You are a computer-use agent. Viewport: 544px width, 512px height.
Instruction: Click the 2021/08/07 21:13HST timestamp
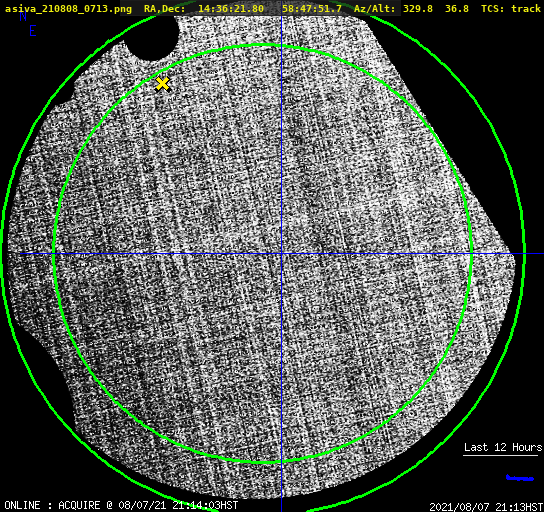[x=486, y=507]
